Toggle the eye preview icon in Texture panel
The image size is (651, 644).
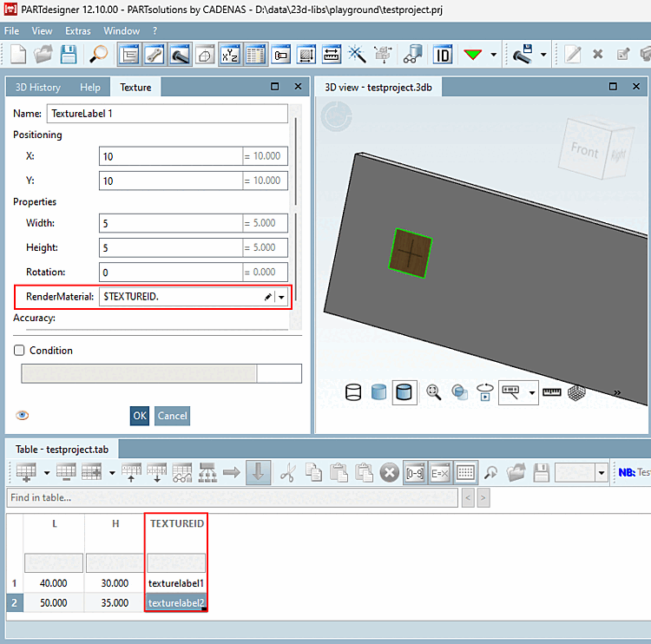coord(23,415)
